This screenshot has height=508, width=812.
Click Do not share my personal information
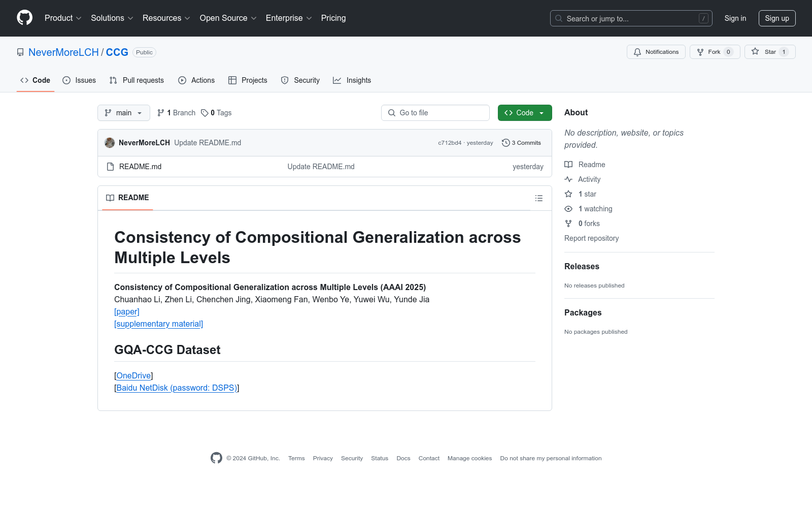[x=551, y=458]
